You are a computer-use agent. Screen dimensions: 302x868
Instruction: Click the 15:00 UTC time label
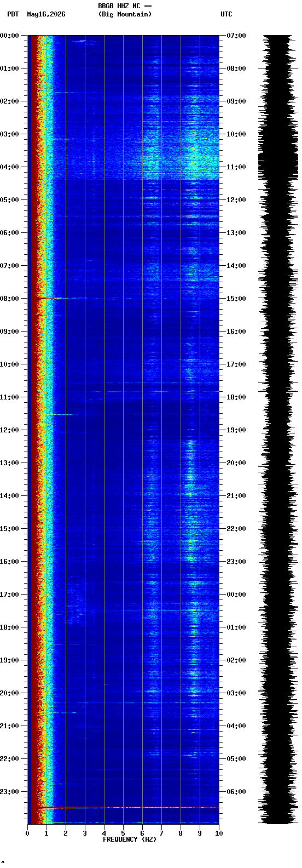[x=236, y=299]
